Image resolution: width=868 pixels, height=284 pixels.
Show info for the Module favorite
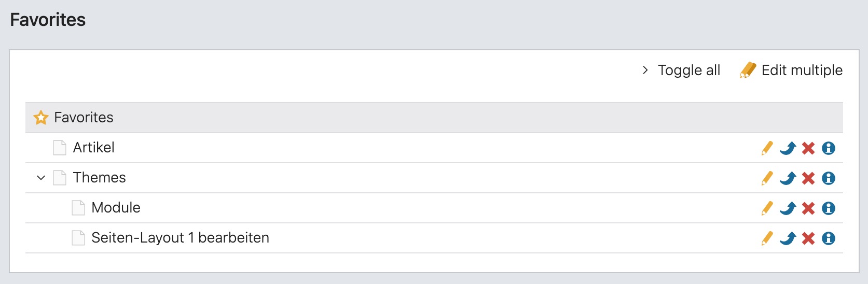(x=829, y=208)
